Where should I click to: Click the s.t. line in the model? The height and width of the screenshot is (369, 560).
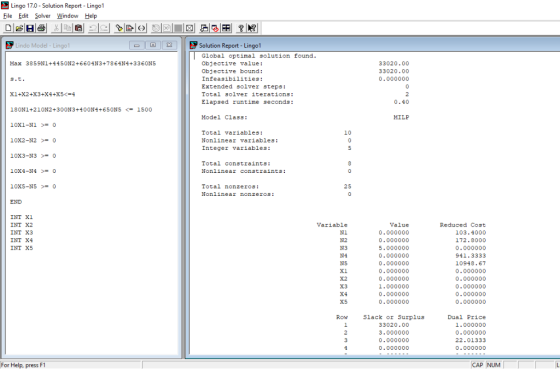(x=17, y=79)
